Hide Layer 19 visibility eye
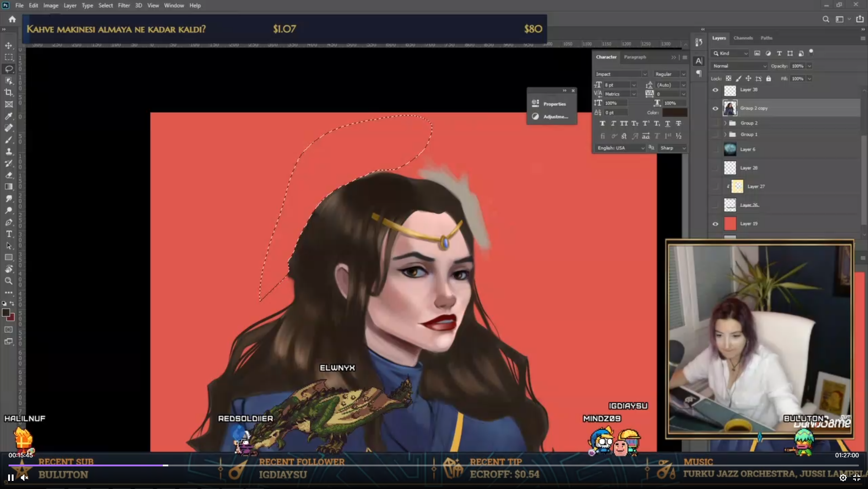The height and width of the screenshot is (489, 868). [x=715, y=224]
